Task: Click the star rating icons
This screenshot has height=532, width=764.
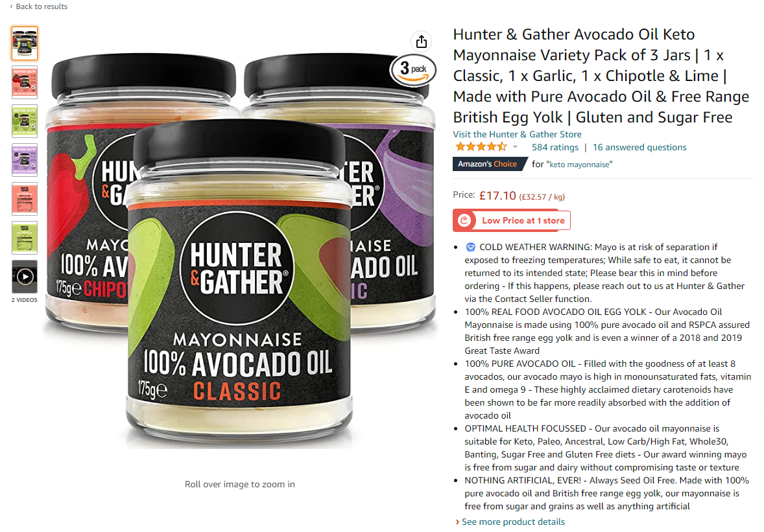Action: tap(481, 147)
